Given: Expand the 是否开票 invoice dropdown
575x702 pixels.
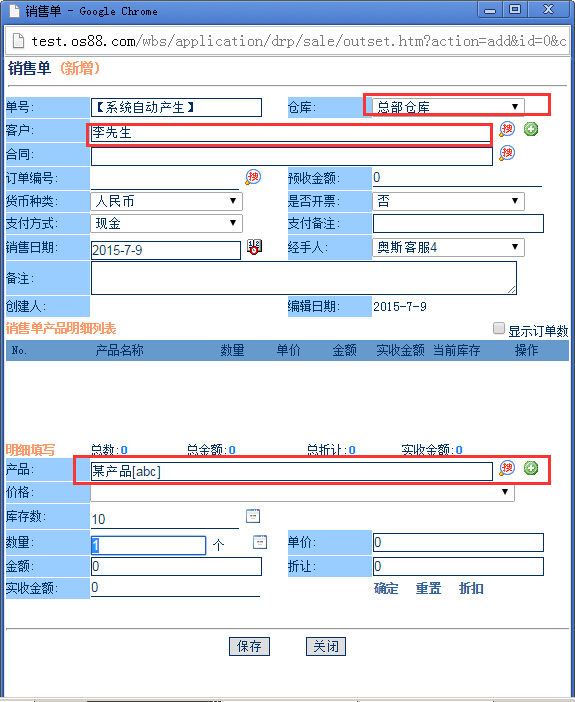Looking at the screenshot, I should (x=448, y=201).
